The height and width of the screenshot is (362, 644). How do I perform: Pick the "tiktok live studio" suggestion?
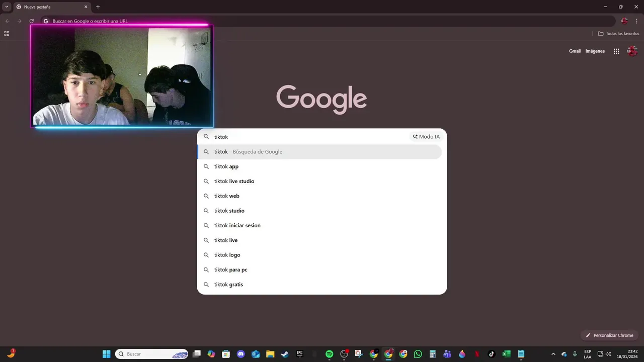(x=320, y=181)
